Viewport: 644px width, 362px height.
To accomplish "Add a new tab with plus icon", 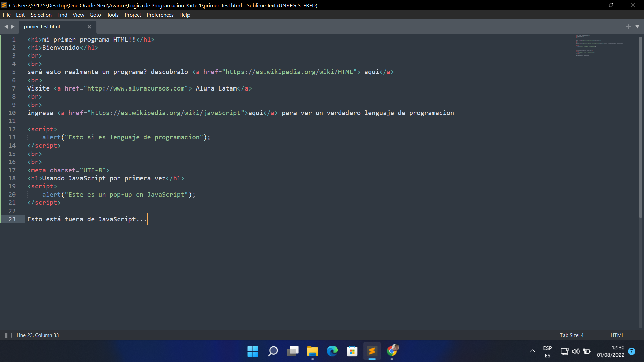I will point(628,27).
